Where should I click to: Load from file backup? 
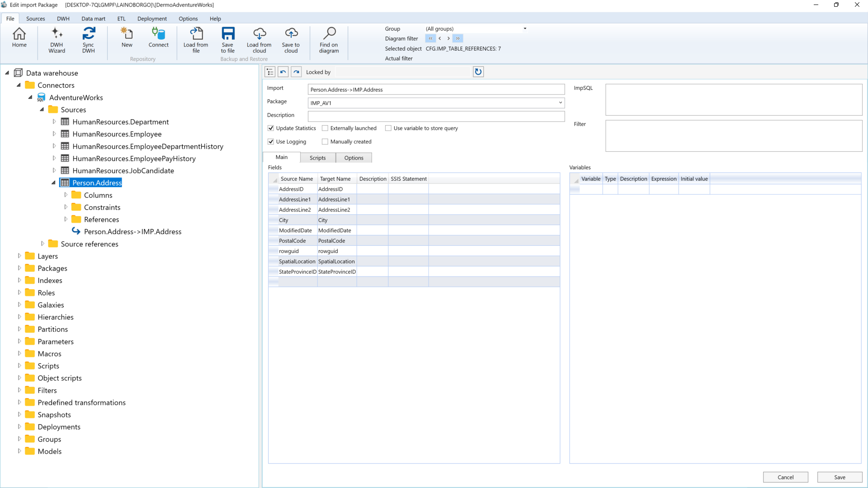[x=196, y=40]
